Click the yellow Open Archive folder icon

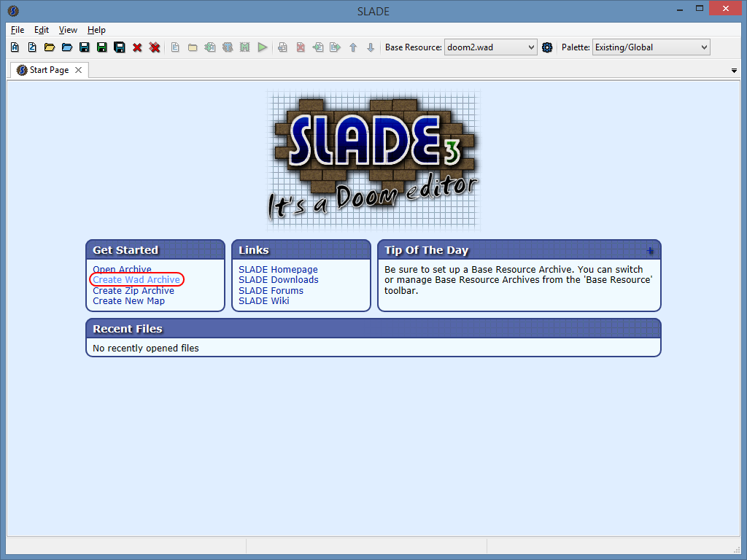tap(50, 47)
